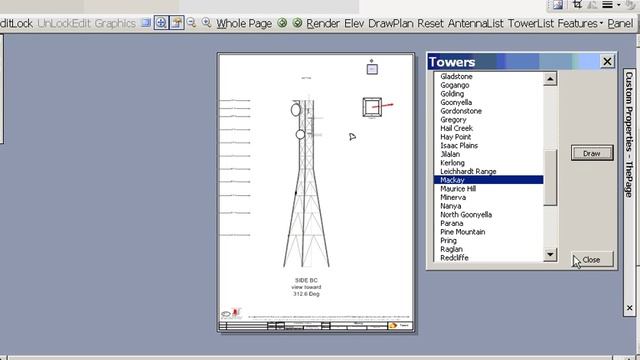640x360 pixels.
Task: Click the zoom out magnifier icon
Action: [x=191, y=23]
